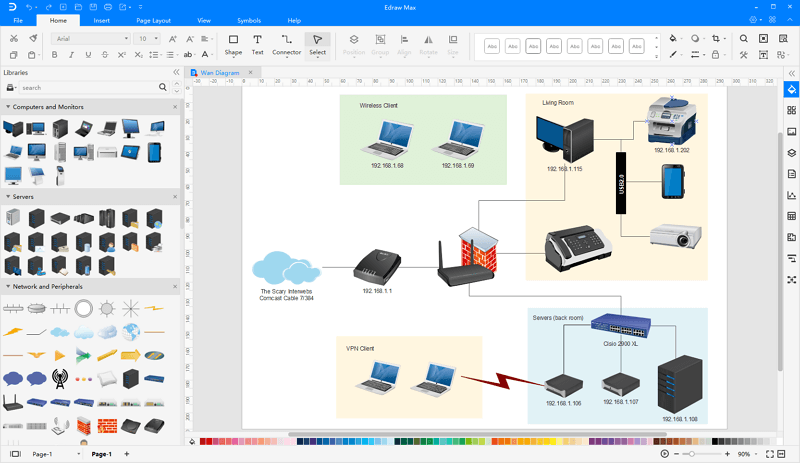Image resolution: width=800 pixels, height=463 pixels.
Task: Open the Theme panel icon on right sidebar
Action: coord(791,110)
